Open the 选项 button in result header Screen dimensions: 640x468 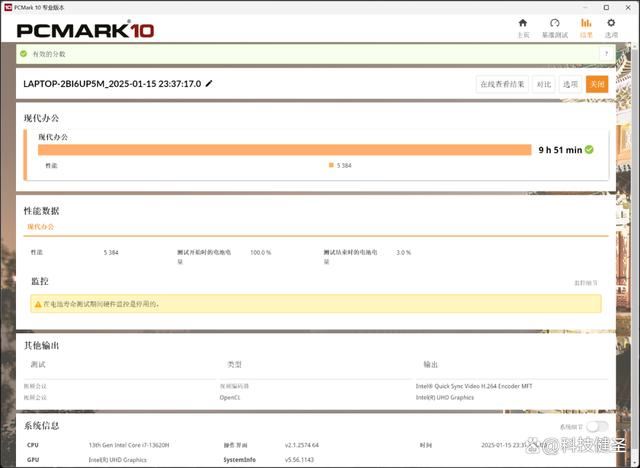click(x=569, y=84)
